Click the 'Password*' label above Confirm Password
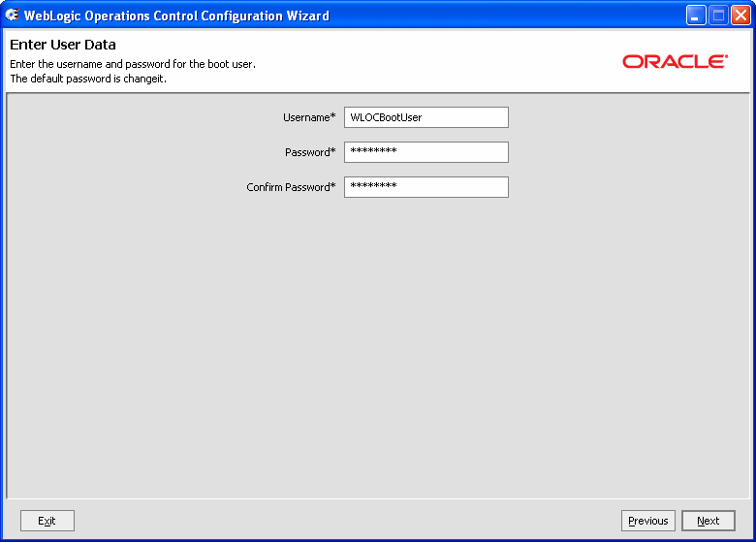 point(310,152)
